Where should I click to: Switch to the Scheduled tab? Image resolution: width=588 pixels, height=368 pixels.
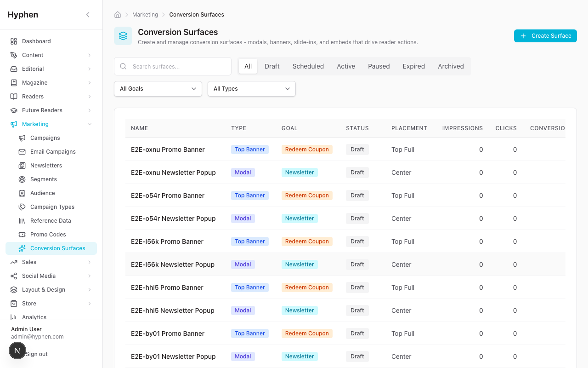308,66
